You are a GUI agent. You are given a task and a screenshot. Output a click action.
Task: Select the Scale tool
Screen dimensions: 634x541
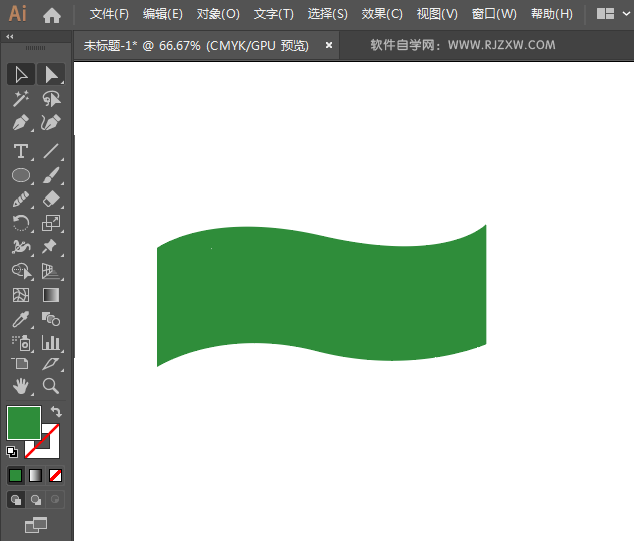coord(51,223)
